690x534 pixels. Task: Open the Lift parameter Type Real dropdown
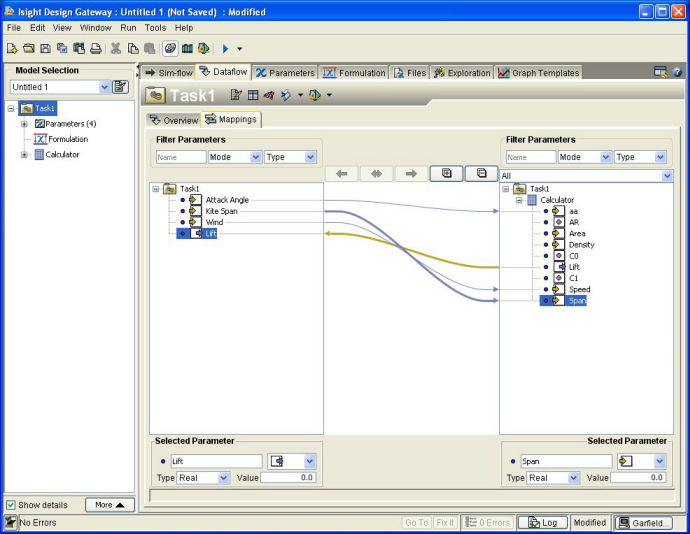coord(224,478)
